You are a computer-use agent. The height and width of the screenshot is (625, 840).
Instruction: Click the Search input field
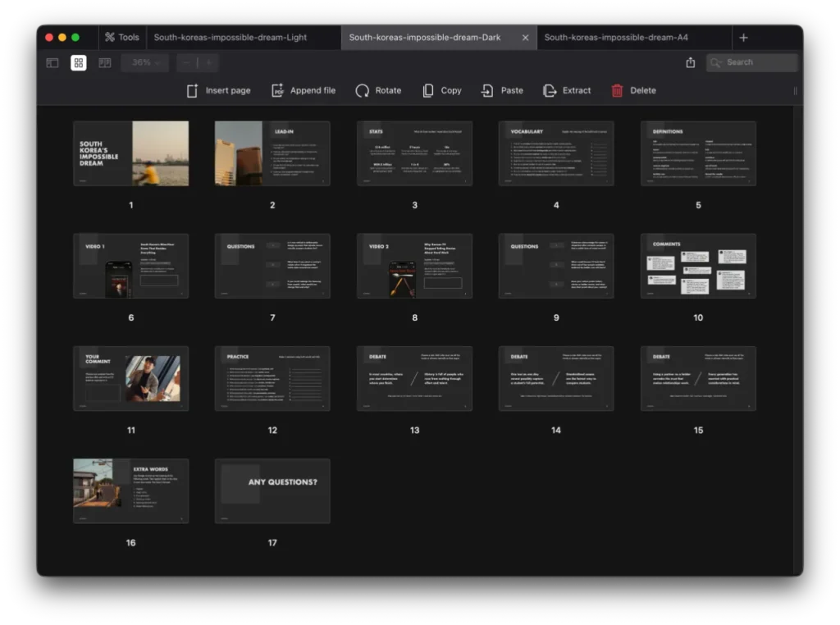(x=751, y=62)
